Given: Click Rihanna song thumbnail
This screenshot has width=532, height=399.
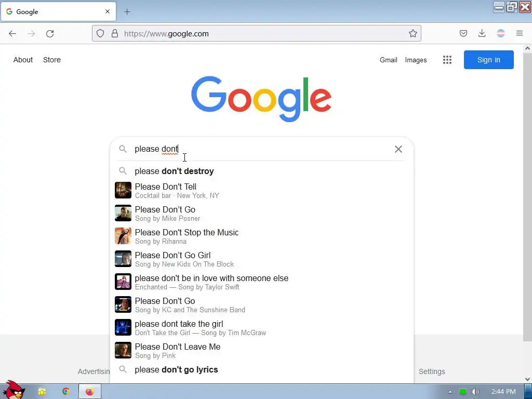Looking at the screenshot, I should pos(123,236).
